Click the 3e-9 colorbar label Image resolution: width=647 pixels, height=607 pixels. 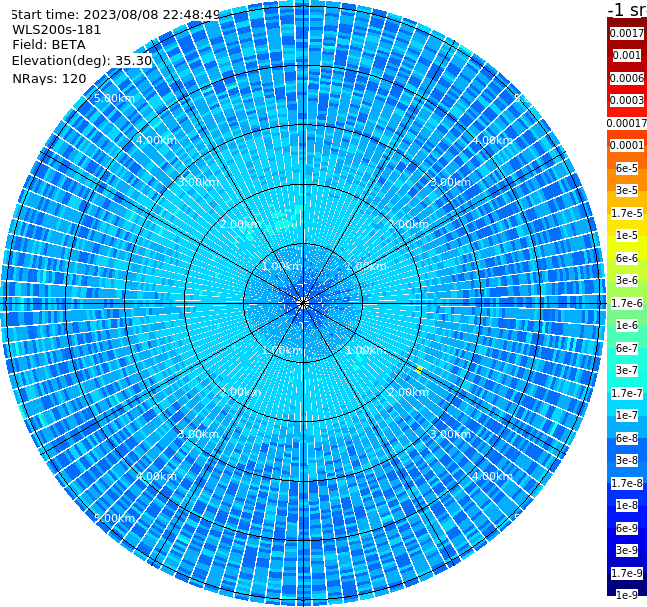click(x=627, y=550)
